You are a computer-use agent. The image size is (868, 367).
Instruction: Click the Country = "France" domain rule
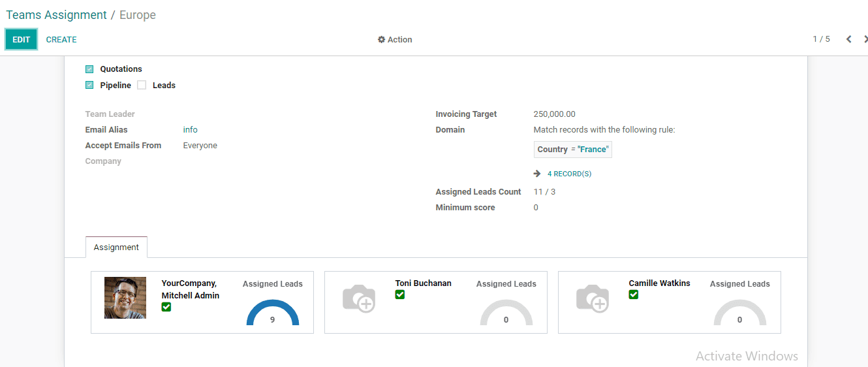[x=573, y=150]
